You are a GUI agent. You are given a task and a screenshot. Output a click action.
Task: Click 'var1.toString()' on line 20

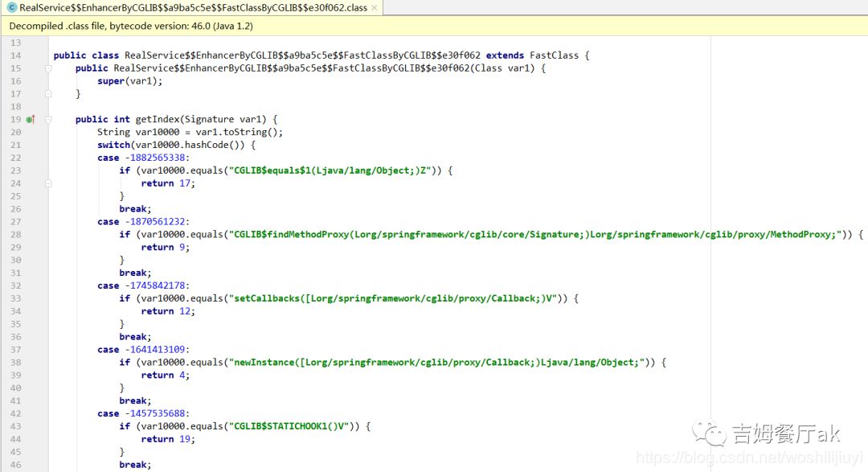[237, 132]
